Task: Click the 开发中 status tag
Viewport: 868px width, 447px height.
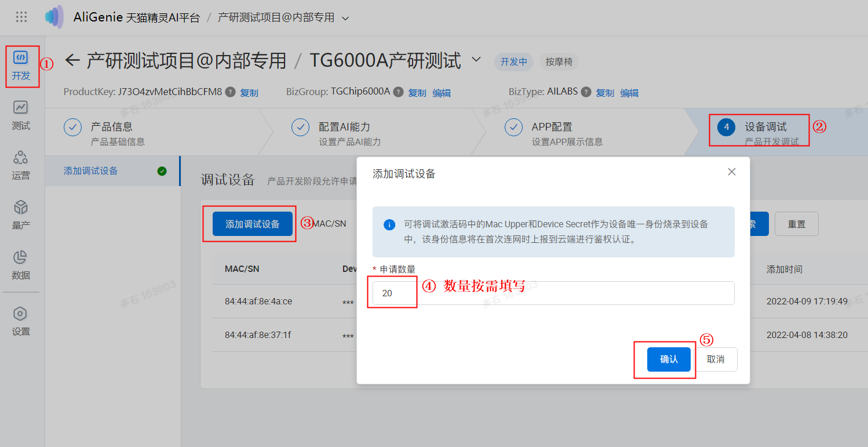Action: pyautogui.click(x=514, y=61)
